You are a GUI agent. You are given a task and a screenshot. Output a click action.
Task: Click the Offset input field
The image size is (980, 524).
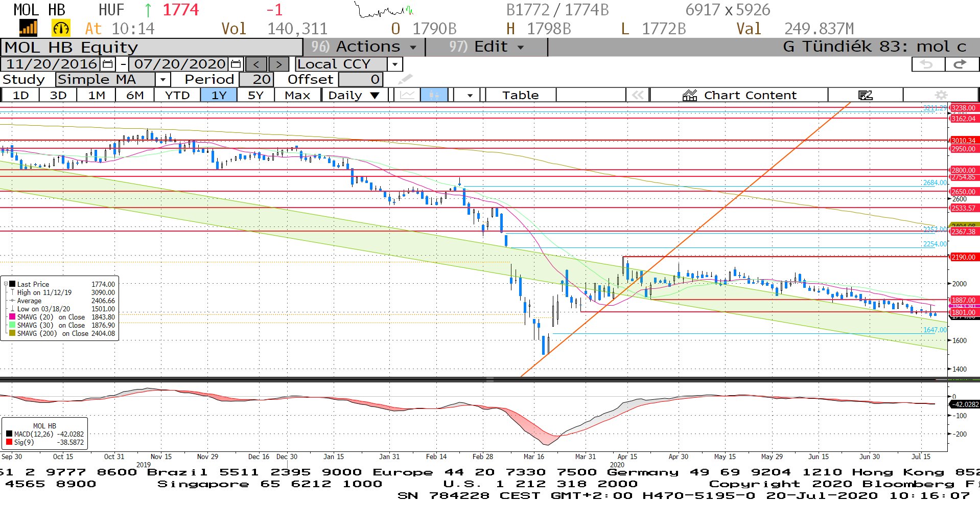tap(360, 79)
